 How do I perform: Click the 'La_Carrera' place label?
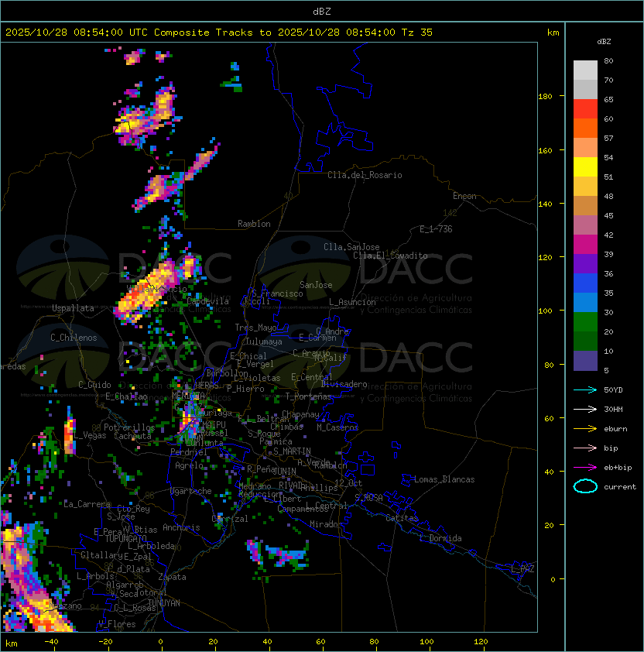pyautogui.click(x=87, y=504)
